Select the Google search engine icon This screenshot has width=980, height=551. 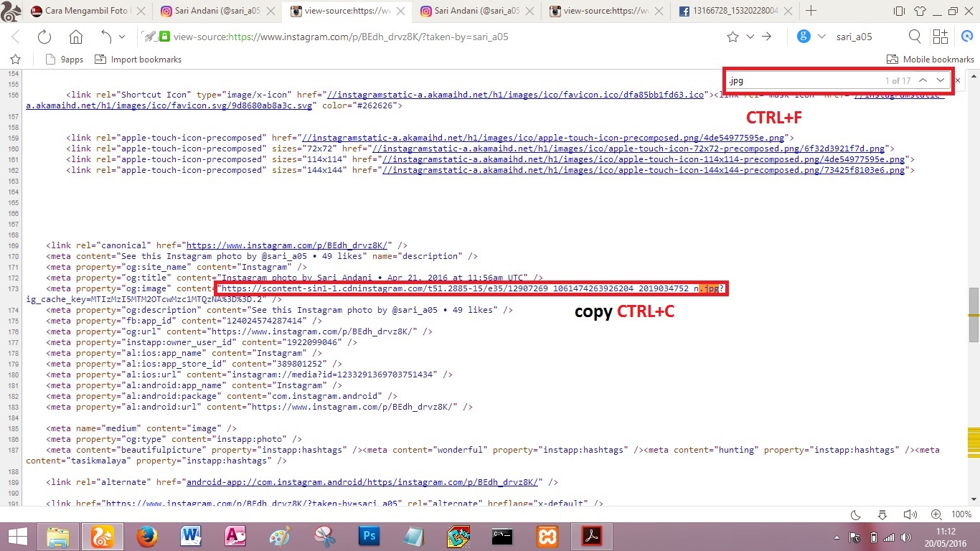coord(804,36)
